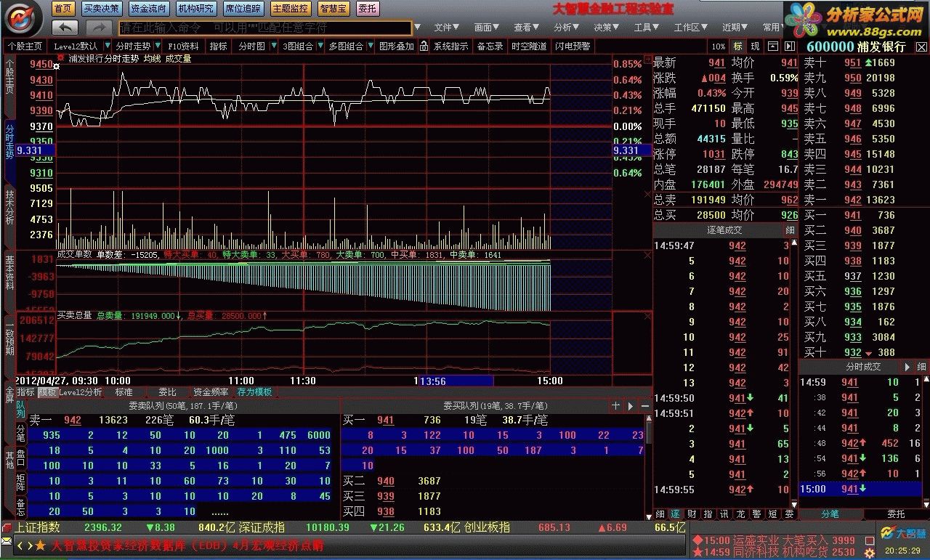Click the forward arrow navigation button
The height and width of the screenshot is (560, 930).
[x=99, y=28]
